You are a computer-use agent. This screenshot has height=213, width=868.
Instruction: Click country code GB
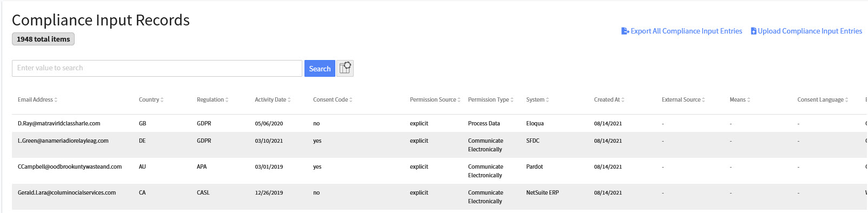pyautogui.click(x=143, y=124)
